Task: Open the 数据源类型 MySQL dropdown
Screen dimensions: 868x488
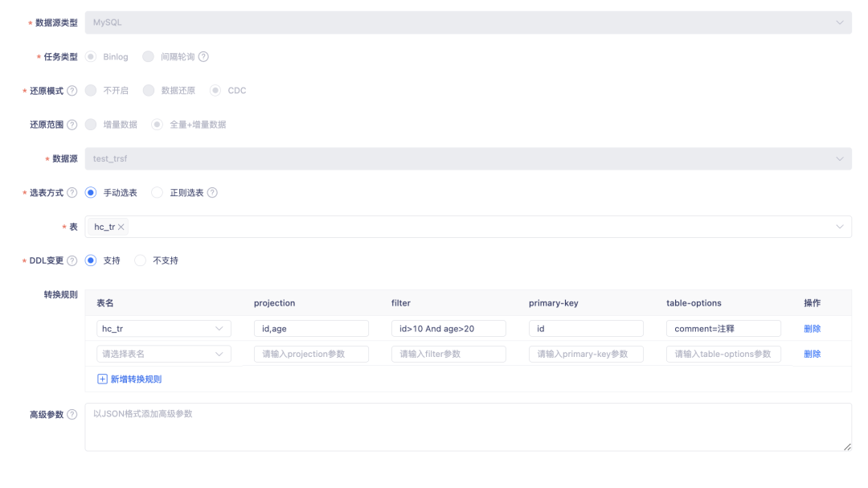Action: [469, 23]
